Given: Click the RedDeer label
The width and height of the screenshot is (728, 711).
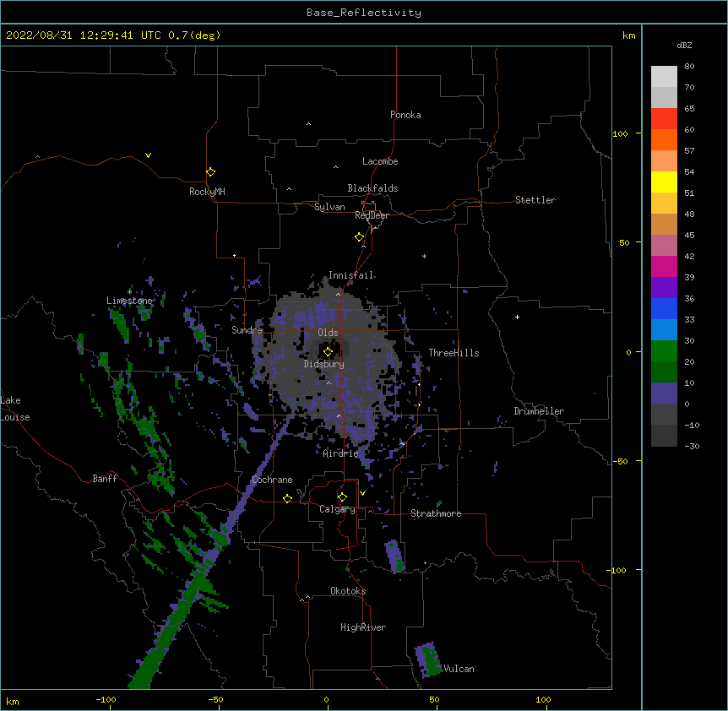Looking at the screenshot, I should (x=372, y=215).
